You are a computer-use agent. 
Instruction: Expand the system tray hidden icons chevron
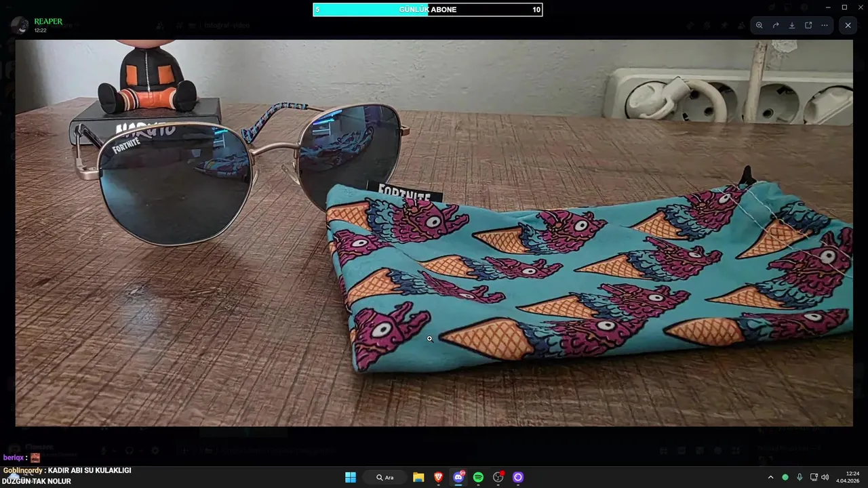pos(770,477)
